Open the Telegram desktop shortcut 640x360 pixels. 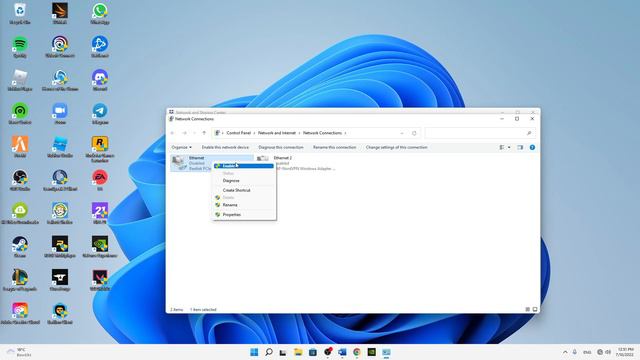(x=100, y=114)
